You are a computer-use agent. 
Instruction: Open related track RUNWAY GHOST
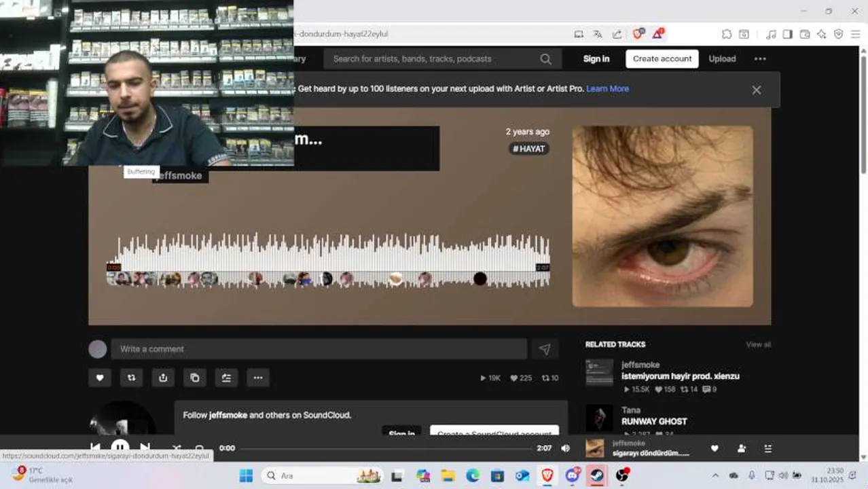point(654,421)
